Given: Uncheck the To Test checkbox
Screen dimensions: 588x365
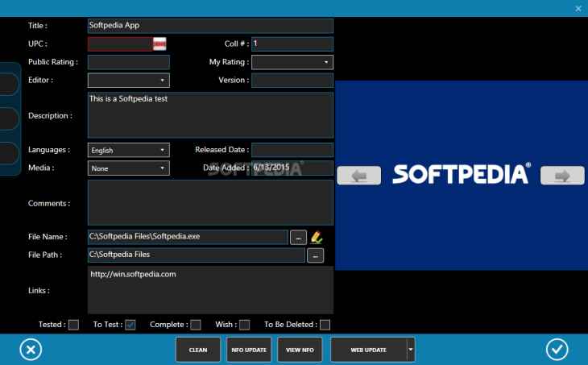Looking at the screenshot, I should (x=130, y=325).
